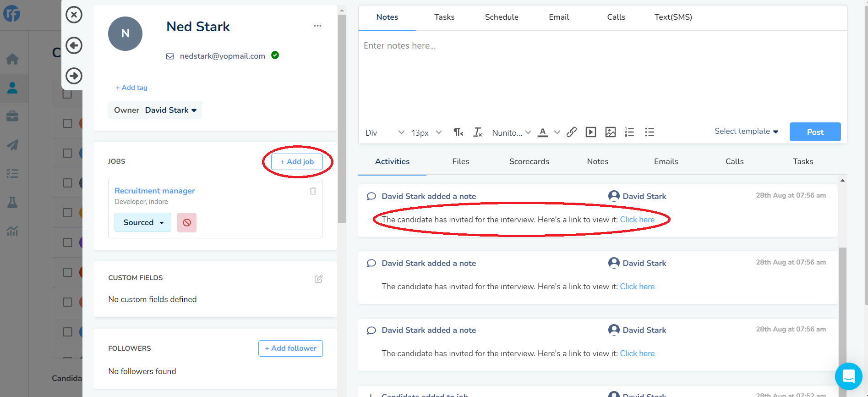Open 'Click here' link in second note
This screenshot has height=397, width=868.
click(x=637, y=287)
